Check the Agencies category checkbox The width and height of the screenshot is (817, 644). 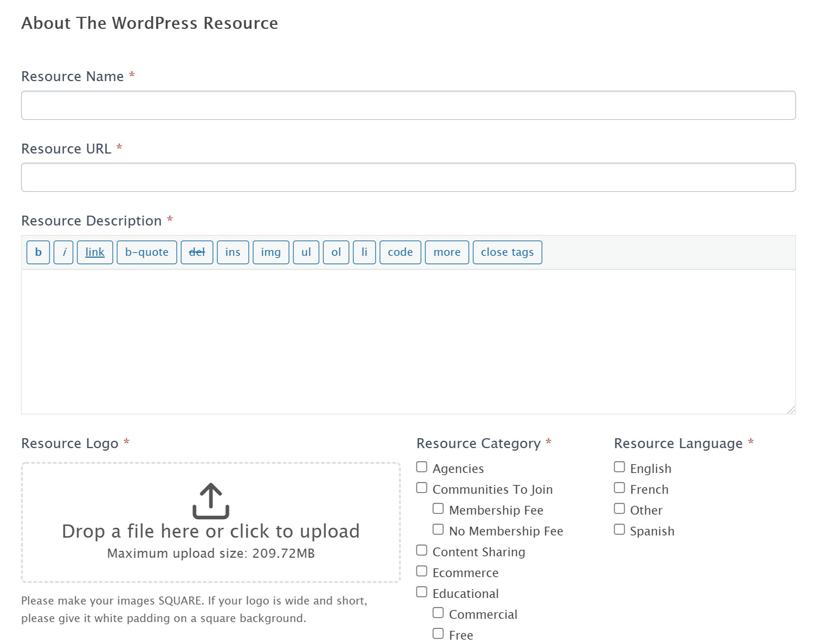pyautogui.click(x=421, y=467)
